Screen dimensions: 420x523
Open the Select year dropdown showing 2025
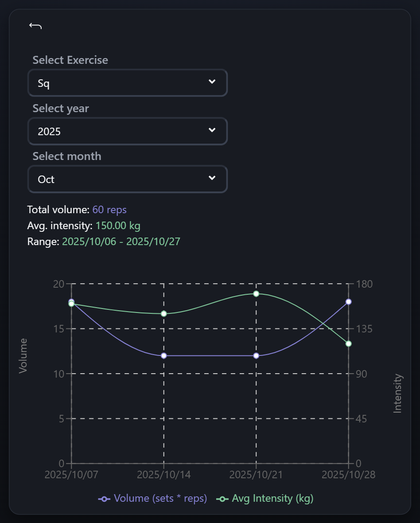pos(127,131)
